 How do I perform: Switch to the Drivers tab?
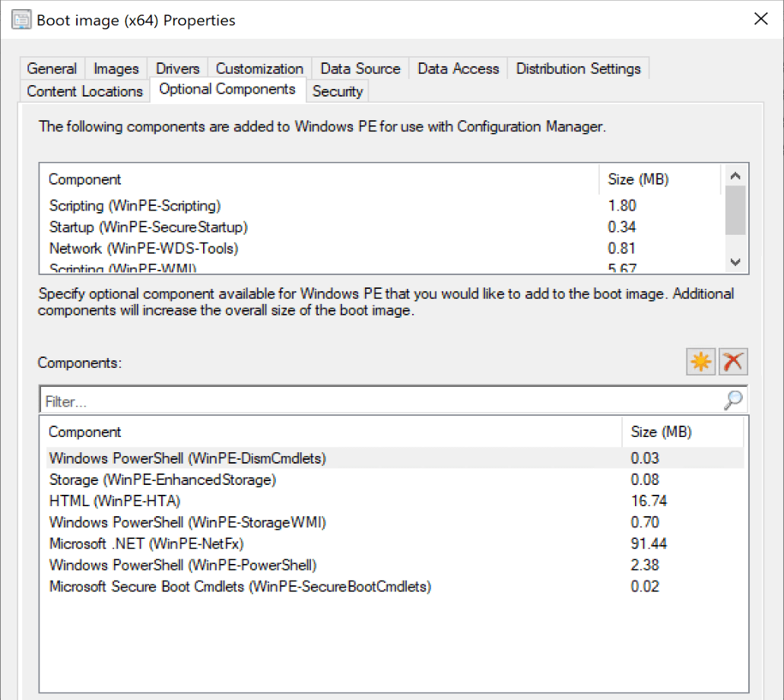coord(177,68)
